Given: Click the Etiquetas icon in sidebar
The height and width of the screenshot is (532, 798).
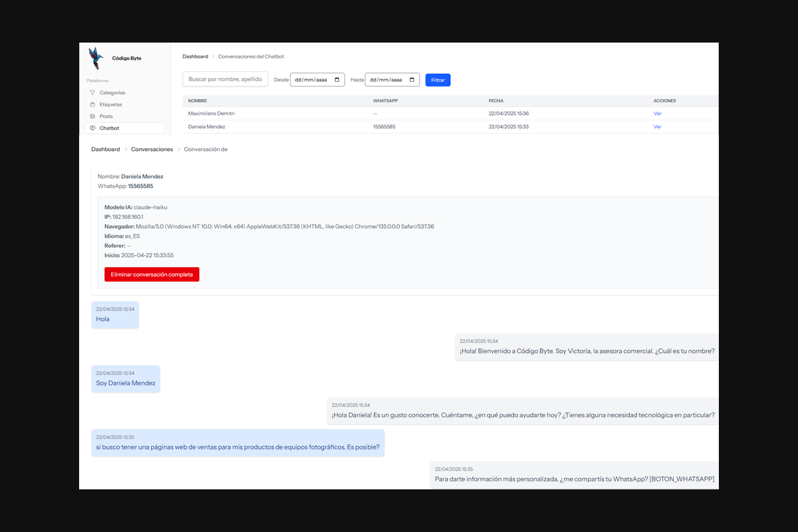Looking at the screenshot, I should click(92, 104).
